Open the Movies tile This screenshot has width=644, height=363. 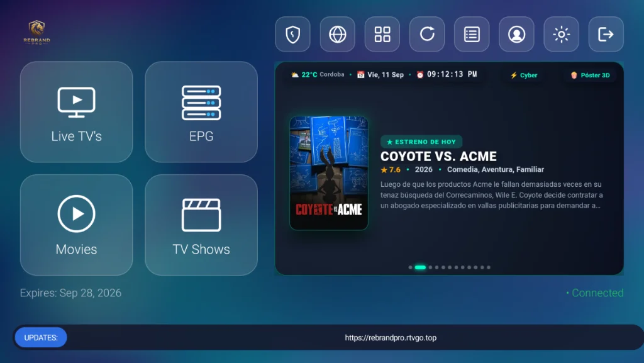(76, 225)
